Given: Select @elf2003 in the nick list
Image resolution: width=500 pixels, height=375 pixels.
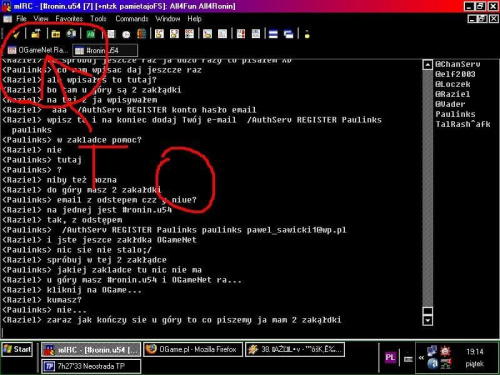Looking at the screenshot, I should [x=455, y=74].
